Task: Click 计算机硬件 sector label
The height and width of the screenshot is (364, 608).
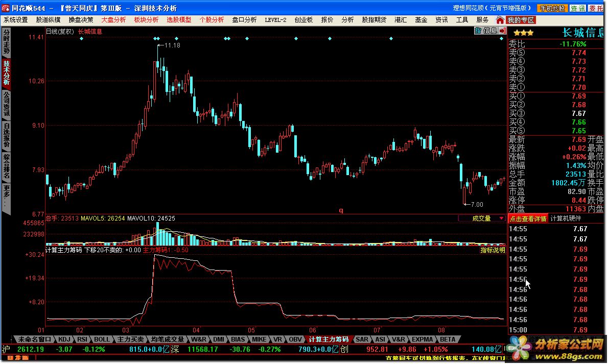Action: click(566, 219)
